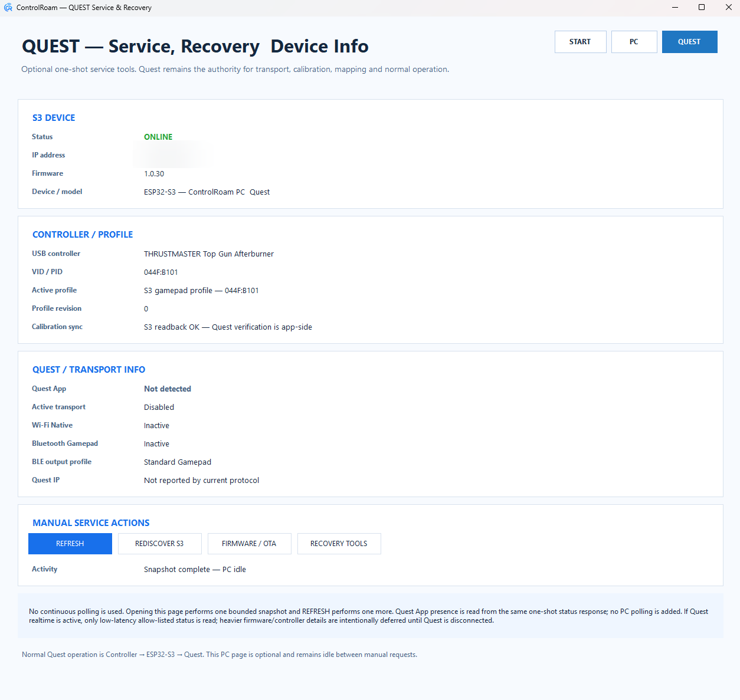Click the 'Active profile' label
The image size is (740, 700).
54,290
